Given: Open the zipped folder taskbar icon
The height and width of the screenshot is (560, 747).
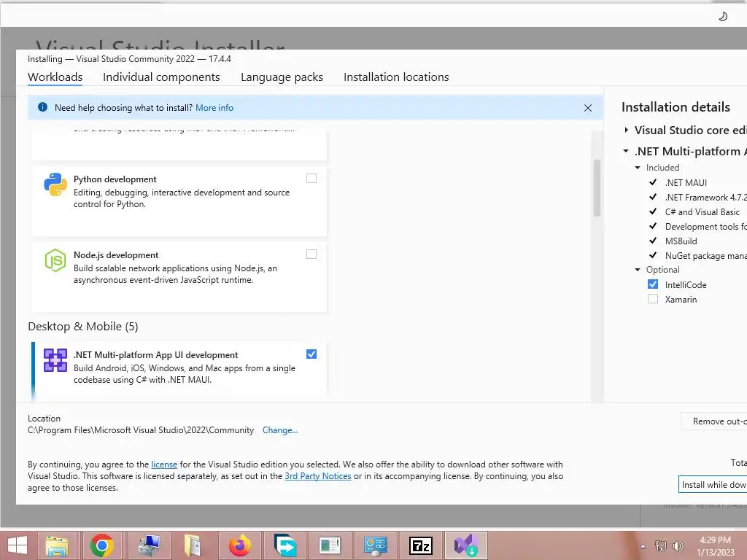Looking at the screenshot, I should pos(193,545).
